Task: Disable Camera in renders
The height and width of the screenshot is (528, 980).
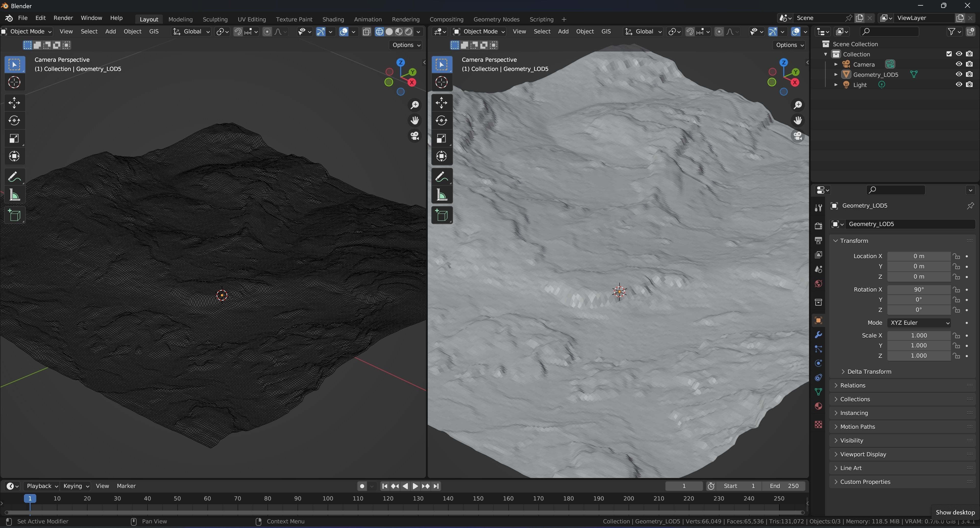Action: click(969, 64)
